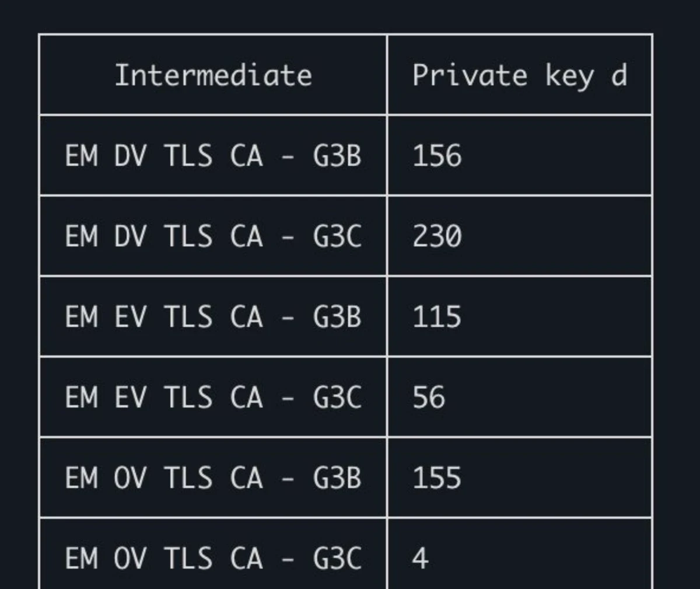The width and height of the screenshot is (700, 589).
Task: Click the Private key d column header
Action: click(x=519, y=75)
